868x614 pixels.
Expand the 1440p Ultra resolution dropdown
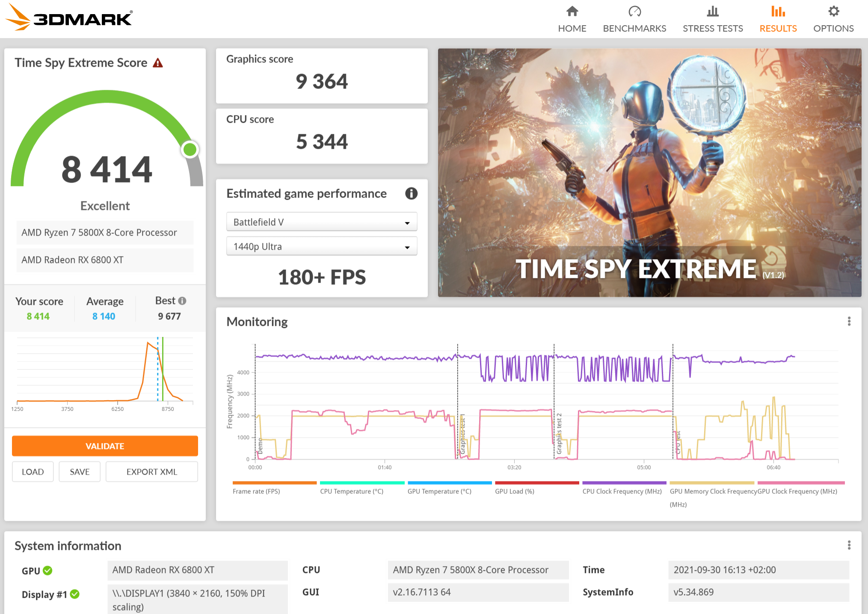(322, 247)
